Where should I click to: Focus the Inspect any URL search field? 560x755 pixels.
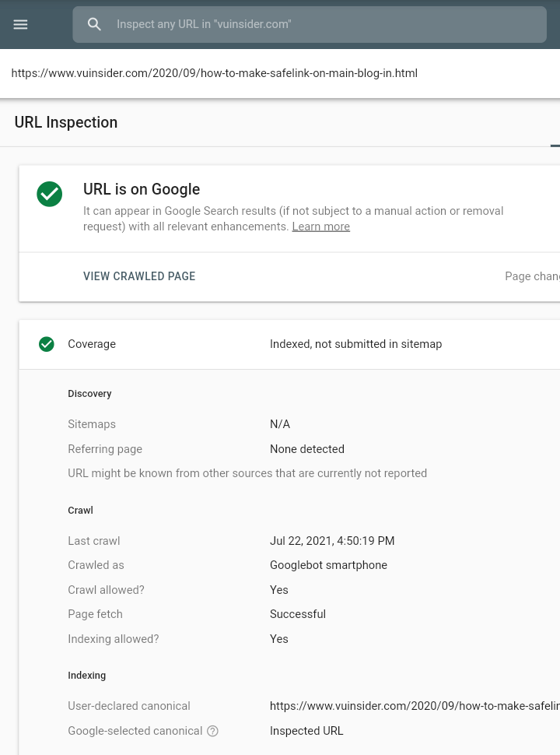pyautogui.click(x=310, y=25)
